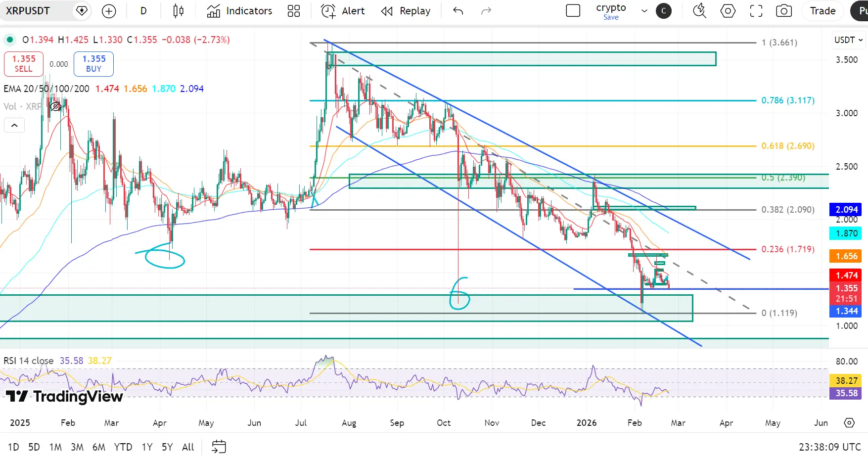Click the 0.382 (2.090) Fibonacci level label
Screen dimensions: 868x458
[x=788, y=210]
